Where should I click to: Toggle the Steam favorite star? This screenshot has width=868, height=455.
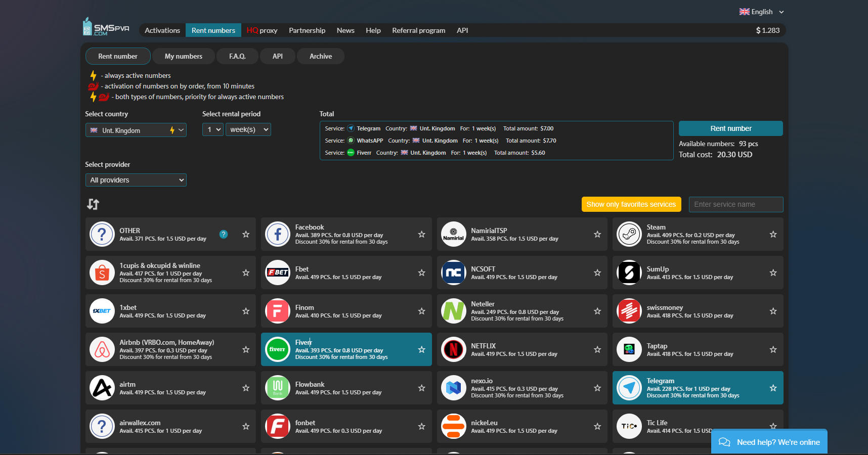point(773,234)
